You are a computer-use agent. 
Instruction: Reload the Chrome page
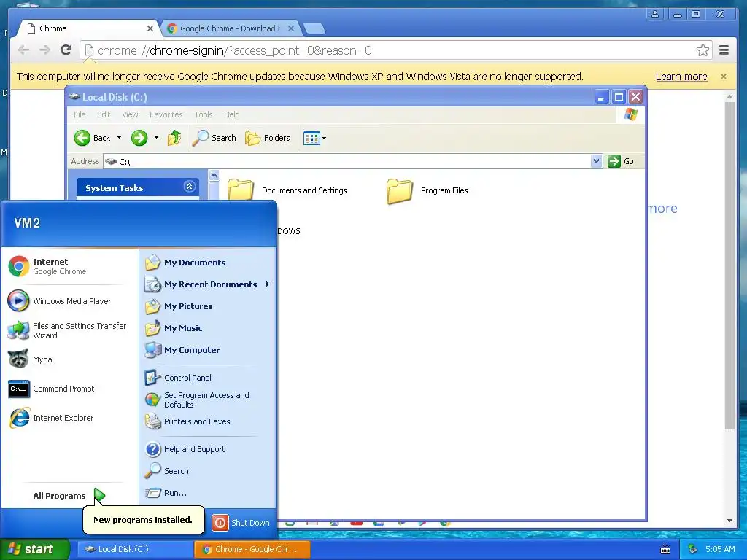point(66,50)
